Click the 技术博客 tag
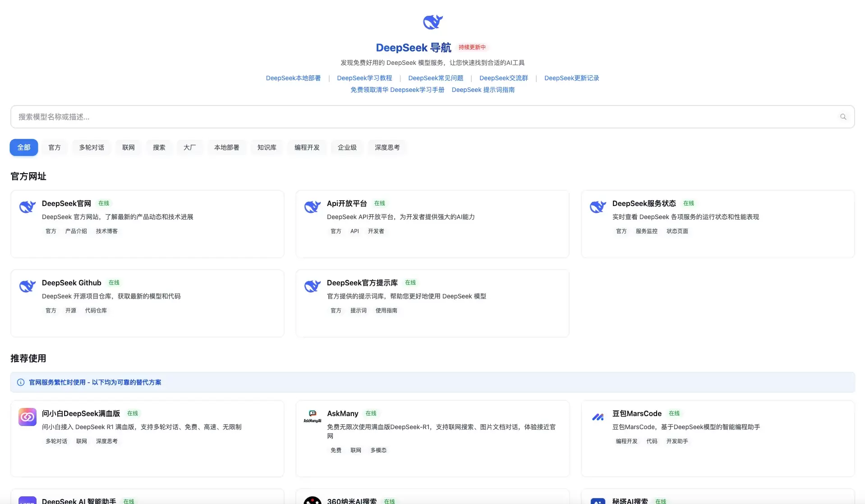Viewport: 865px width, 504px height. pos(107,231)
